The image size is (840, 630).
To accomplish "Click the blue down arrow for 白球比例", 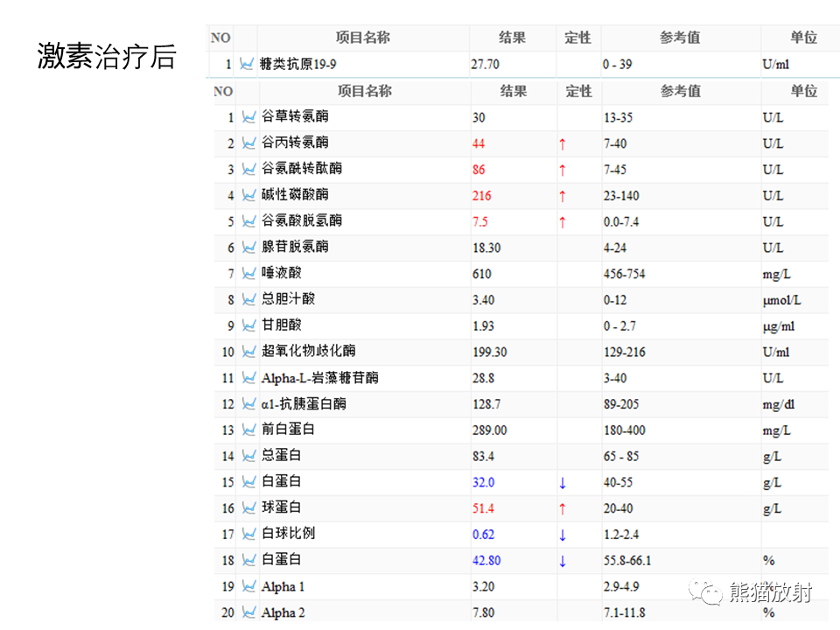I will (563, 535).
